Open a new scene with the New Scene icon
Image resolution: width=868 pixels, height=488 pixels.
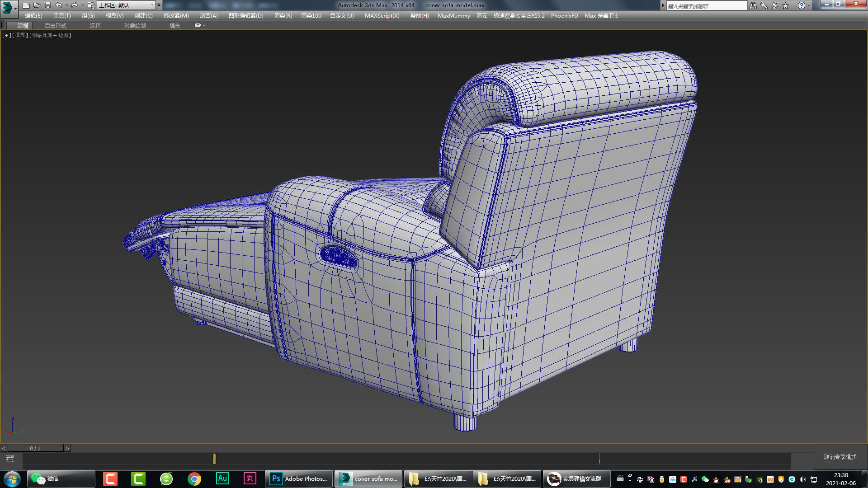point(26,5)
